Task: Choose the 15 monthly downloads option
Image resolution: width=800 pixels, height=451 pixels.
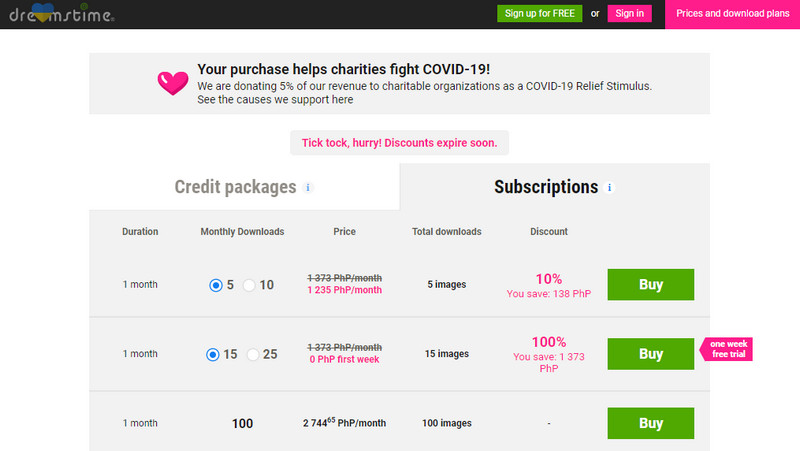Action: [213, 354]
